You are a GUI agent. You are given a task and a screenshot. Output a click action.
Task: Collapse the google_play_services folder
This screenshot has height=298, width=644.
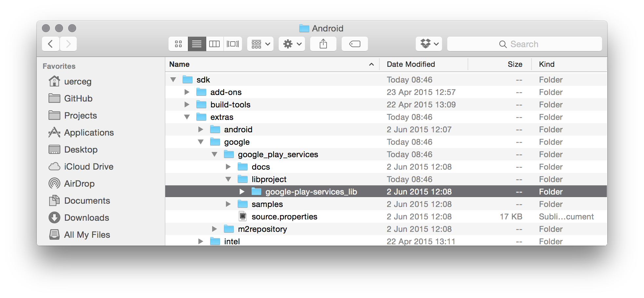pos(214,154)
